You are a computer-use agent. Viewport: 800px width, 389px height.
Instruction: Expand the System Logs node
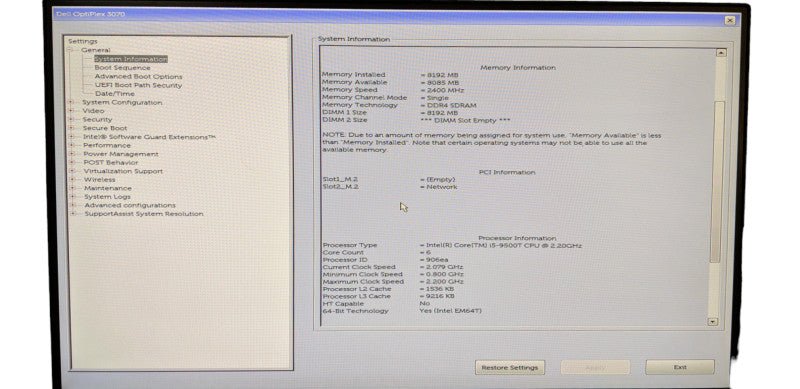point(72,197)
